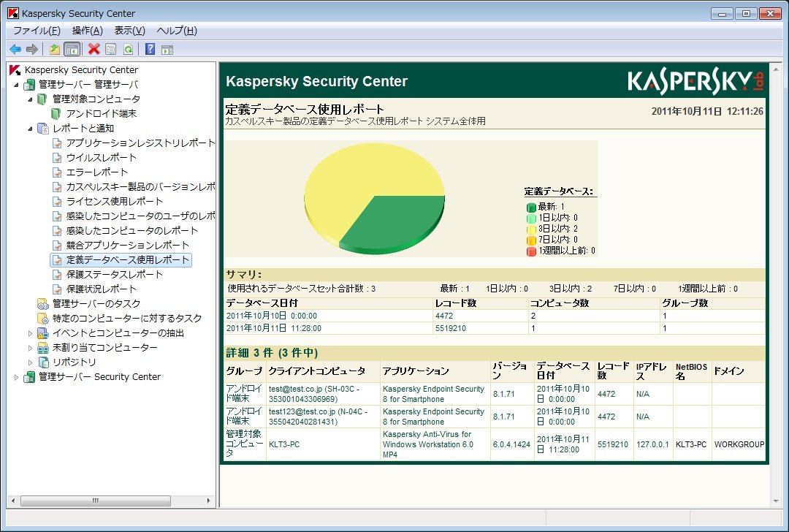Image resolution: width=789 pixels, height=532 pixels.
Task: Click the Forward arrow toolbar icon
Action: coord(31,49)
